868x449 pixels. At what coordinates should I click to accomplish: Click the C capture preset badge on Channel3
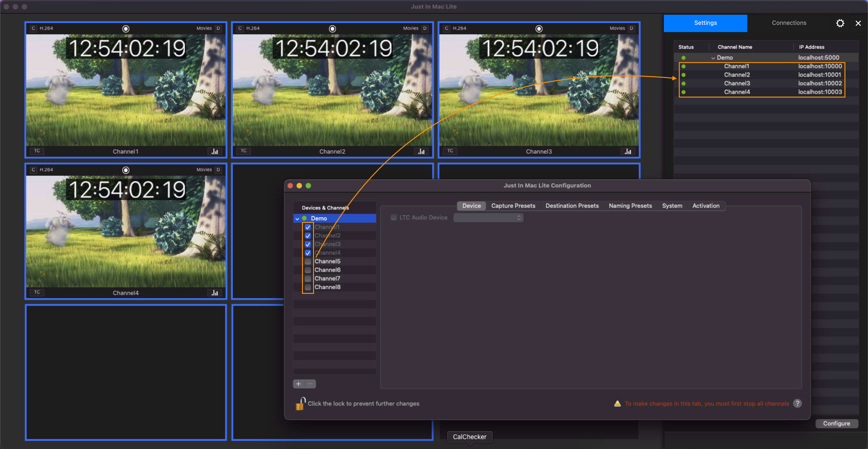446,28
